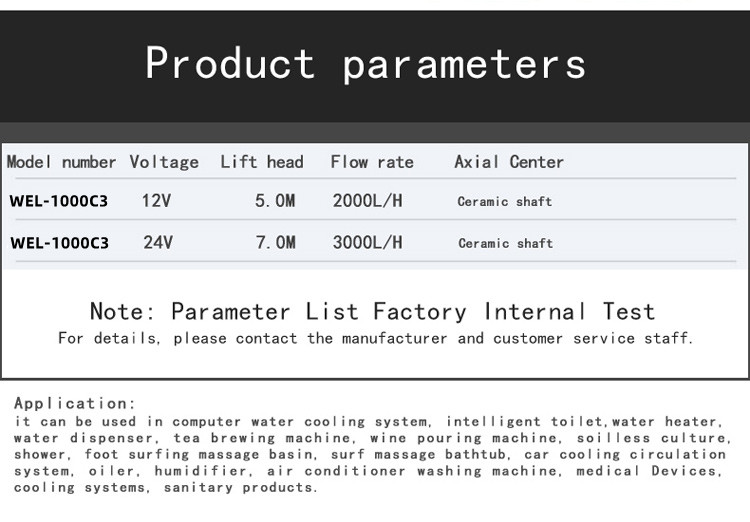Image resolution: width=750 pixels, height=522 pixels.
Task: Click the 12V voltage cell
Action: tap(156, 200)
